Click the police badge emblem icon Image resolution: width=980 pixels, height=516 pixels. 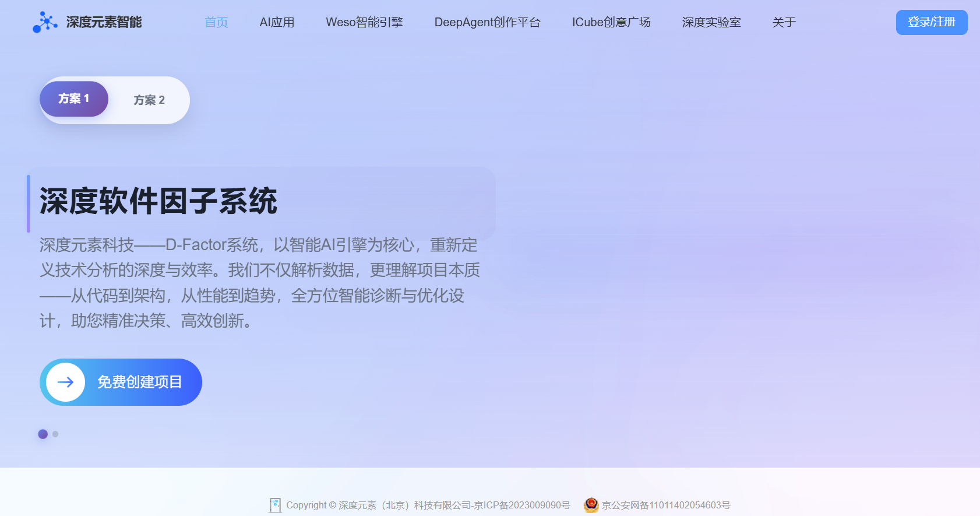coord(591,505)
